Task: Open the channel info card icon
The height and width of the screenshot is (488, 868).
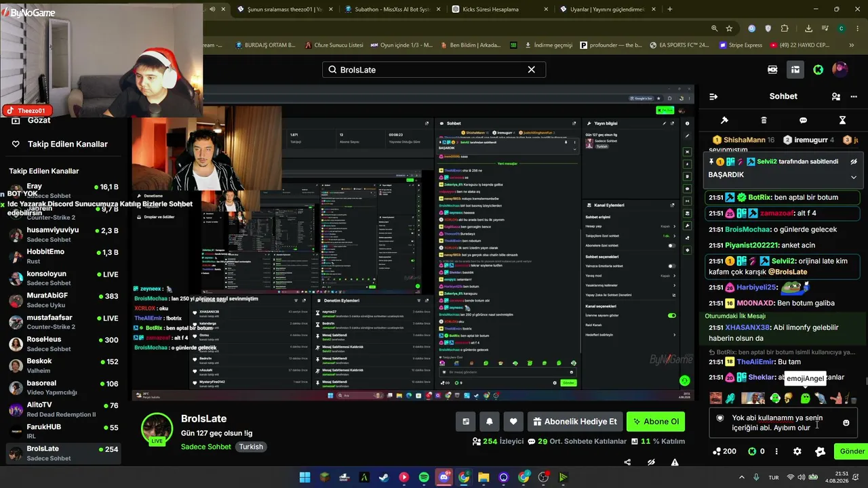Action: pos(466,422)
